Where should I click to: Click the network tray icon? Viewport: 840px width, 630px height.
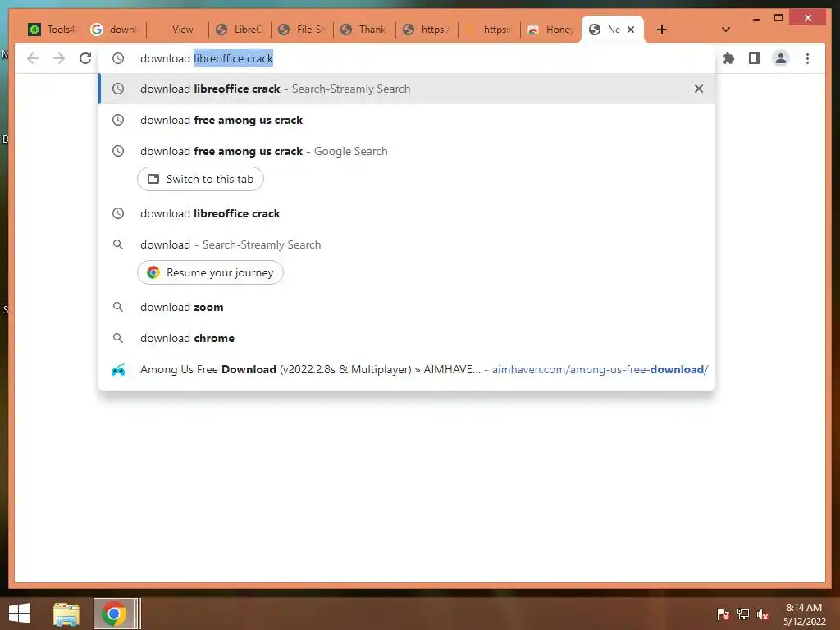coord(743,614)
